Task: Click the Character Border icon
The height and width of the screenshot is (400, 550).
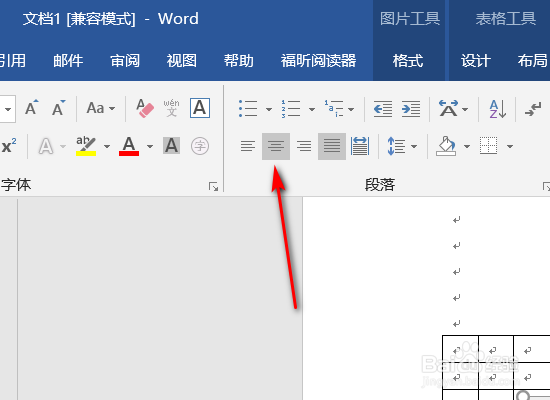Action: point(200,108)
